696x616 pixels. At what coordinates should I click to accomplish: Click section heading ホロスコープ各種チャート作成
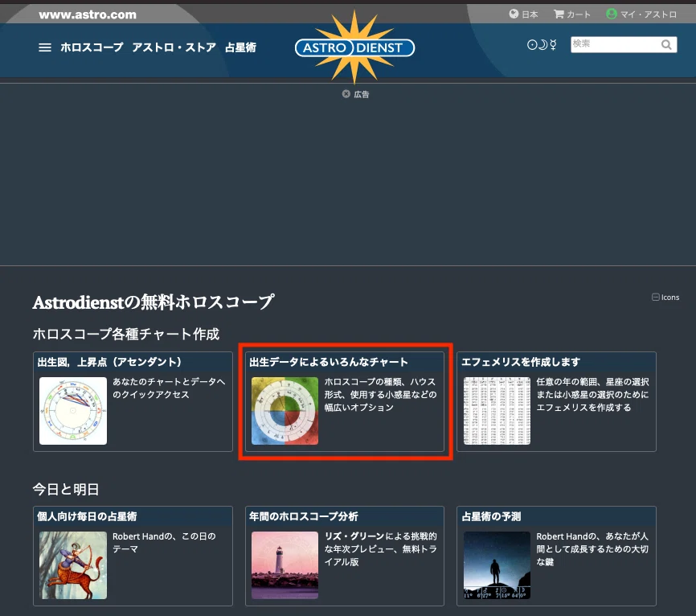tap(126, 334)
